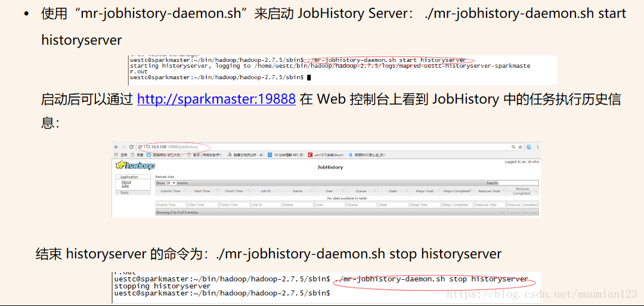Click the 'No data available in table' text
This screenshot has height=306, width=644.
[346, 198]
